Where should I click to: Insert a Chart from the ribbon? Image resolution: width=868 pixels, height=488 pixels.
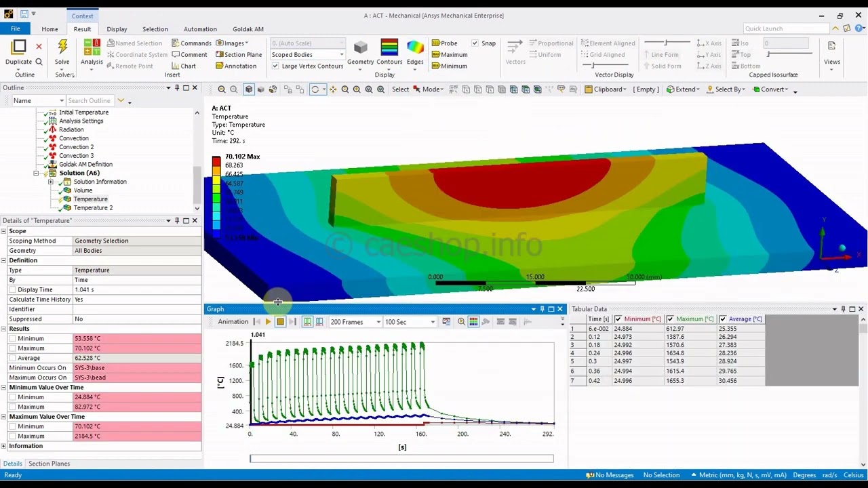pyautogui.click(x=183, y=66)
